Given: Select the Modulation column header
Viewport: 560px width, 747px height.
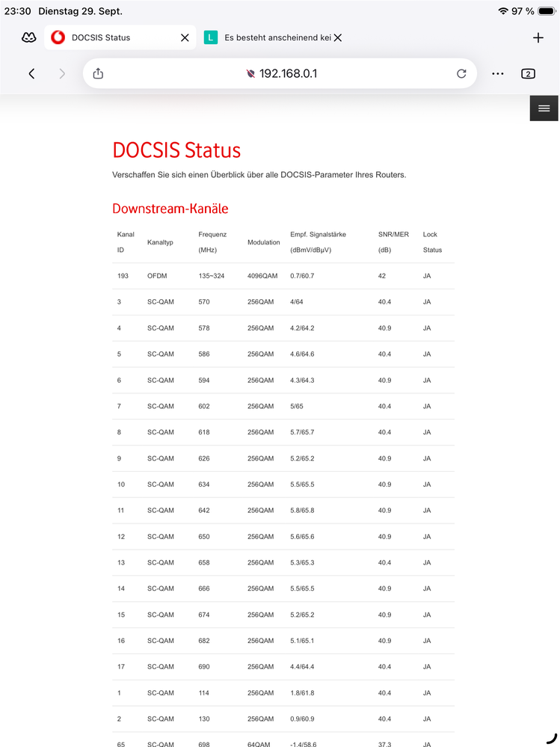Looking at the screenshot, I should pyautogui.click(x=263, y=242).
